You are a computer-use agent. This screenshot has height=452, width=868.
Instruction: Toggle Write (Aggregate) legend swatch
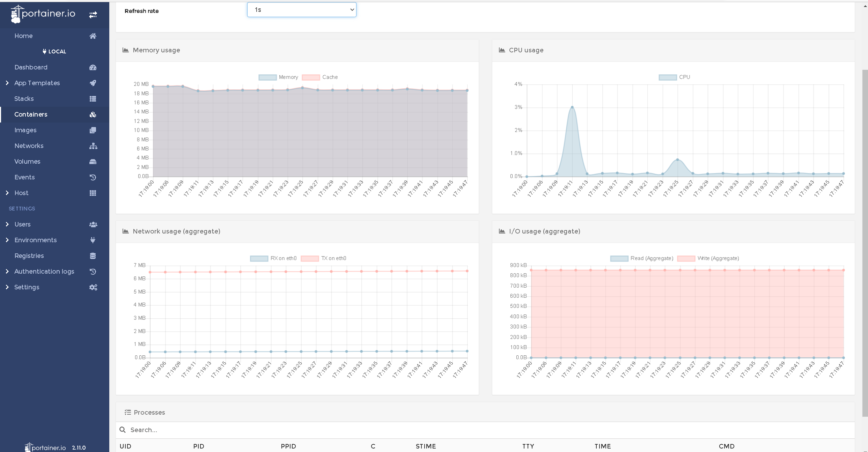coord(686,258)
